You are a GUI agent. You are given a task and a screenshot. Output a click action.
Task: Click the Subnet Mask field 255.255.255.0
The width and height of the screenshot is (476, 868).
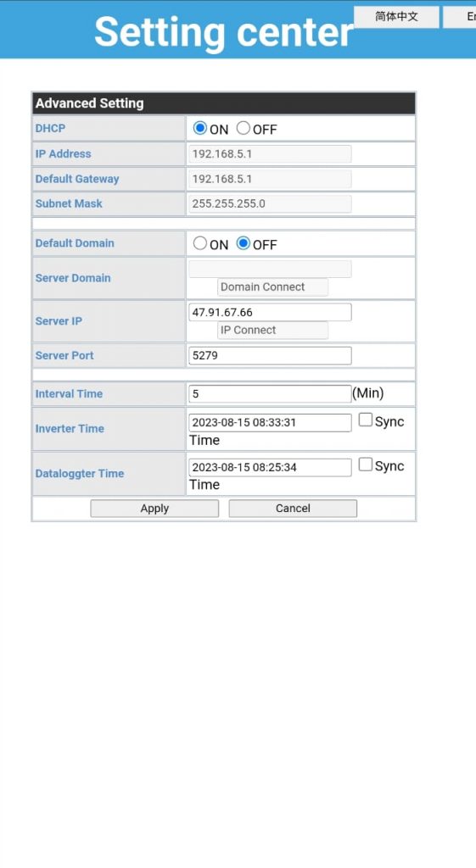[270, 203]
